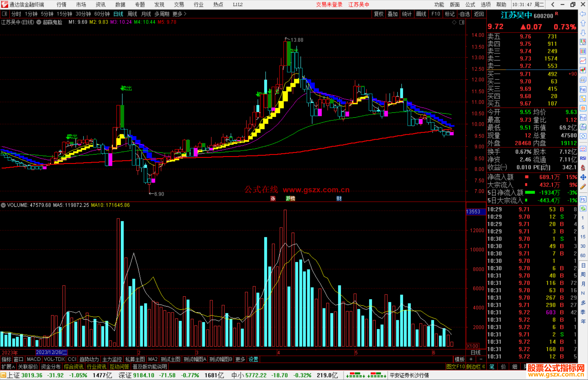
Task: Click the f(x) formula icon in sidebar
Action: (x=583, y=127)
